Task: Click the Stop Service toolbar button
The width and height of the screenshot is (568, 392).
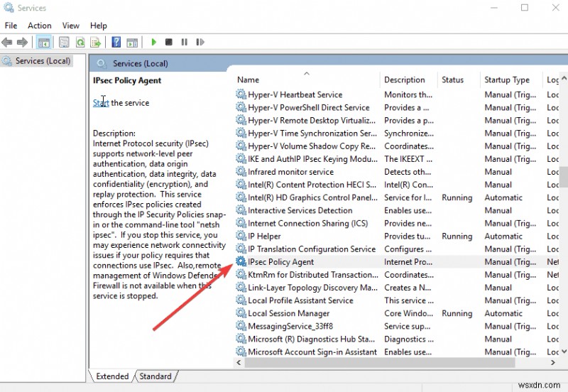Action: (169, 42)
